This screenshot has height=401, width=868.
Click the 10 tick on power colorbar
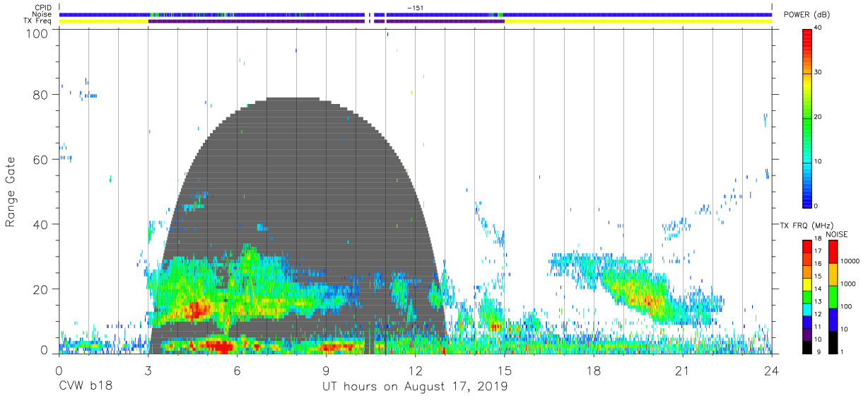point(819,161)
